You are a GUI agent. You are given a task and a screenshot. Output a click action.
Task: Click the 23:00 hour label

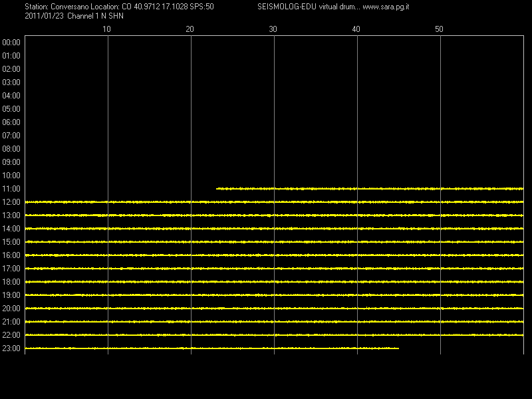point(11,348)
